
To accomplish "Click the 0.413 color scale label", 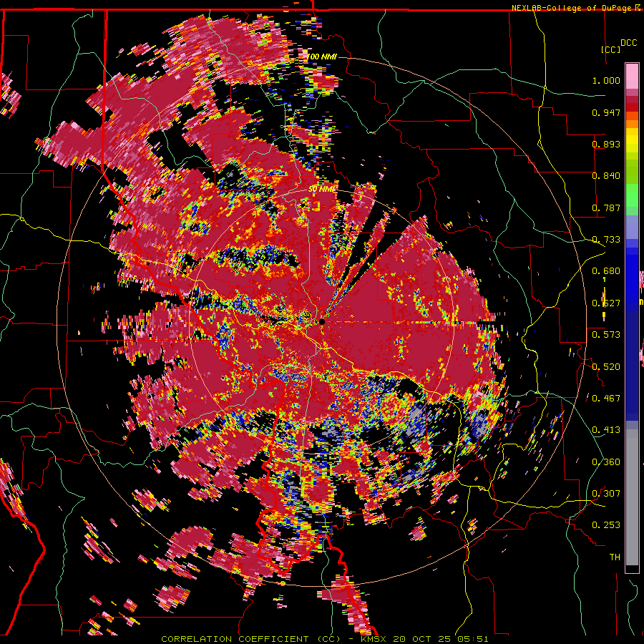I will [x=606, y=430].
